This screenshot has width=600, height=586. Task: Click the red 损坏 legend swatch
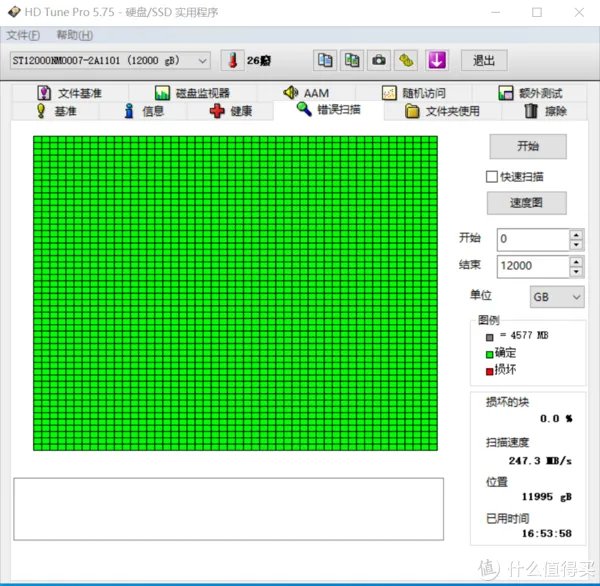[489, 371]
